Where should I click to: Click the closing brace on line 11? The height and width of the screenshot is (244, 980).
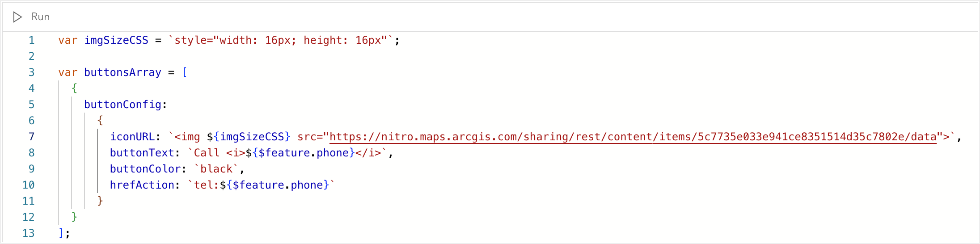(x=100, y=201)
